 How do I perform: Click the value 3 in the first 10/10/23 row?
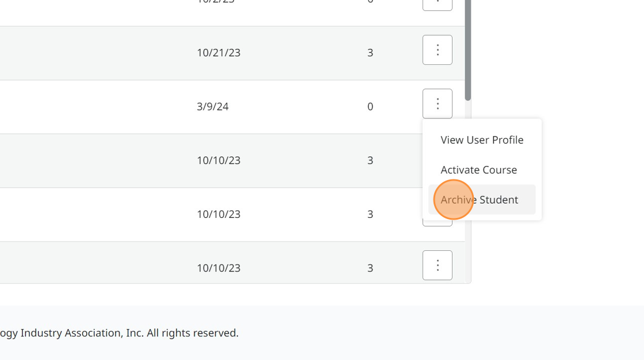click(370, 160)
